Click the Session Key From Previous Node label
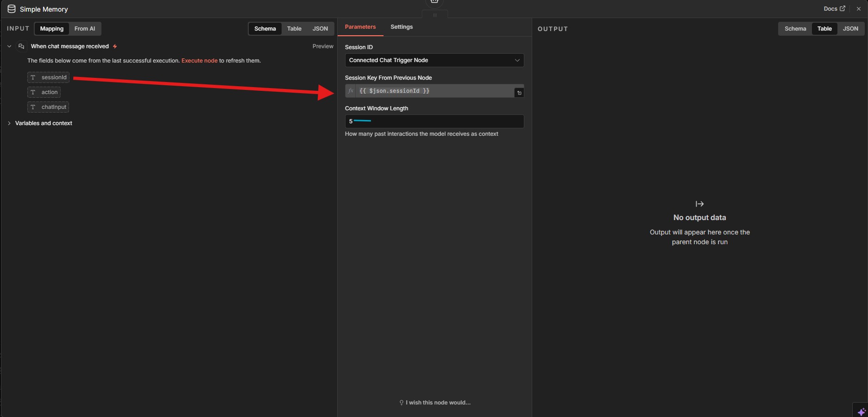Viewport: 868px width, 417px height. (388, 78)
